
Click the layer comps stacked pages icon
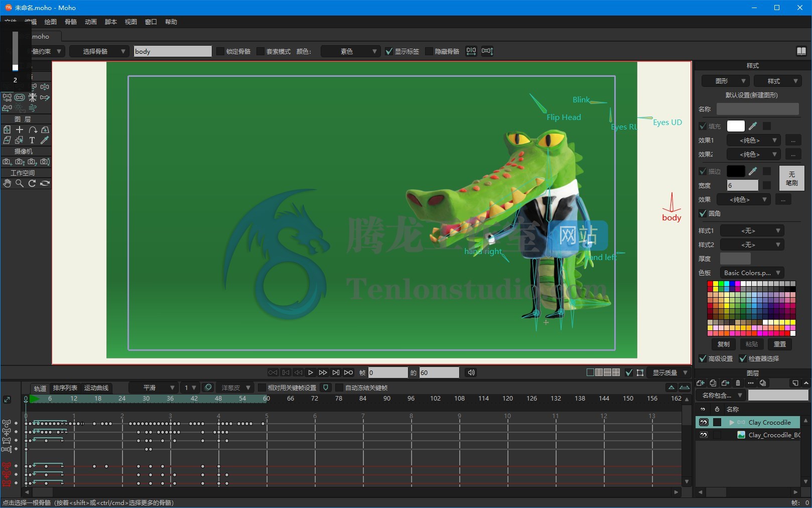[x=763, y=383]
